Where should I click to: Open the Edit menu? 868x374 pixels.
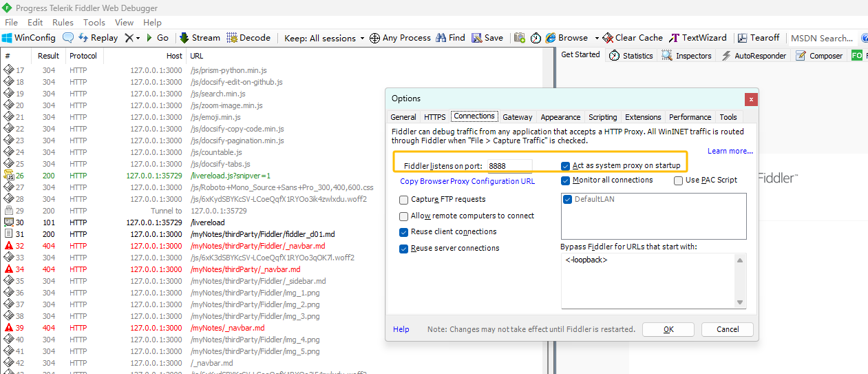tap(35, 23)
